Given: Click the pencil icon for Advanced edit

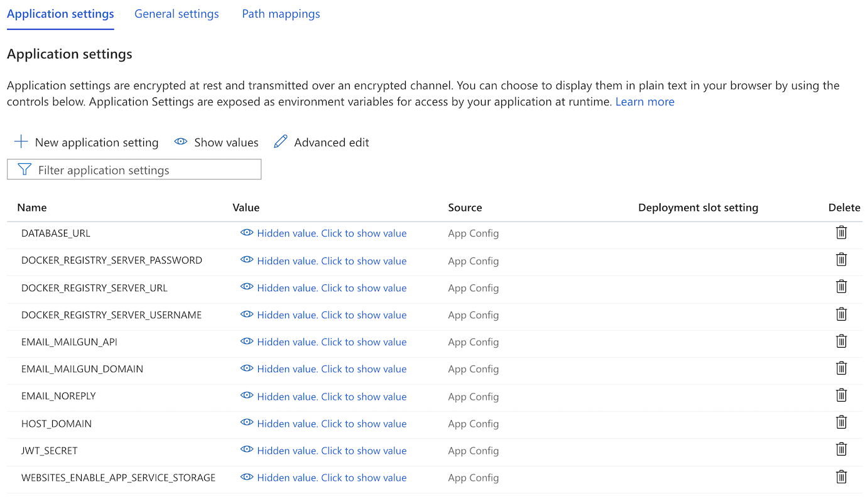Looking at the screenshot, I should (281, 142).
